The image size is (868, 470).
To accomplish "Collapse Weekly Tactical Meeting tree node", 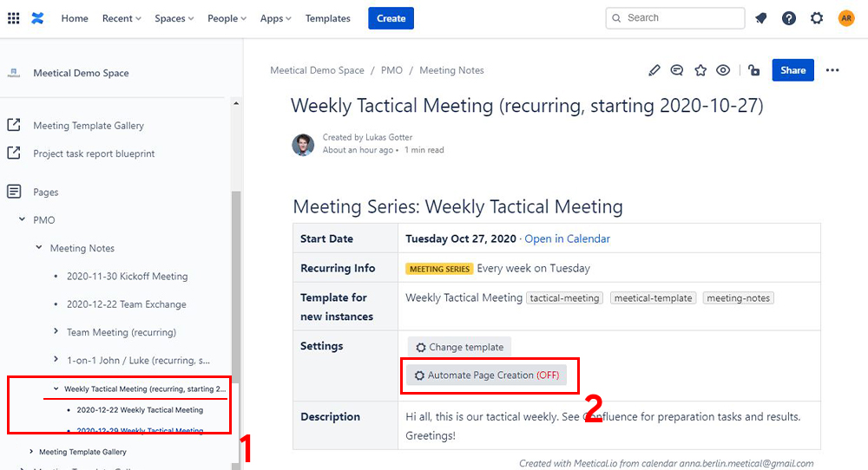I will point(56,388).
